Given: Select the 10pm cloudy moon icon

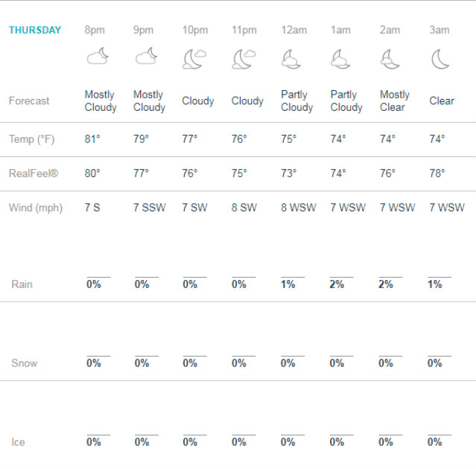Looking at the screenshot, I should [194, 59].
